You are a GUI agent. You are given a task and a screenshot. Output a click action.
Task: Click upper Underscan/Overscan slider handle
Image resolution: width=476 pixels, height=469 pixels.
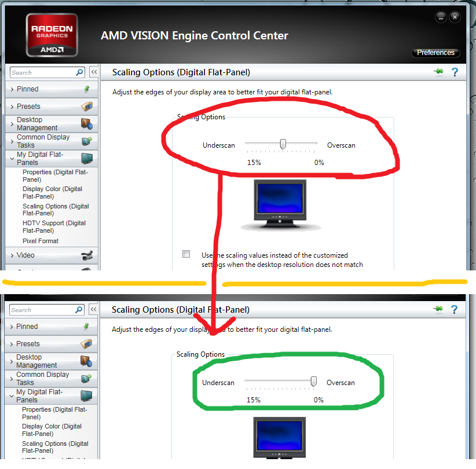coord(283,144)
